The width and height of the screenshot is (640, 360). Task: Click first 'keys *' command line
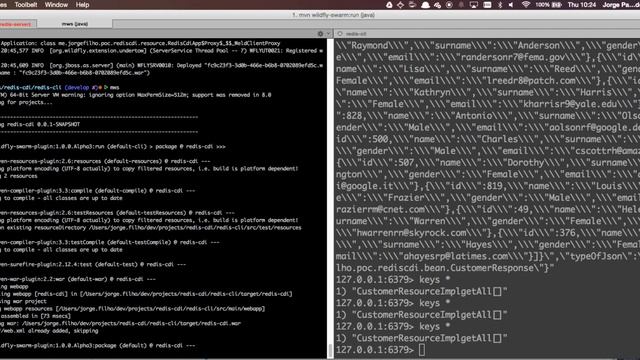[393, 280]
